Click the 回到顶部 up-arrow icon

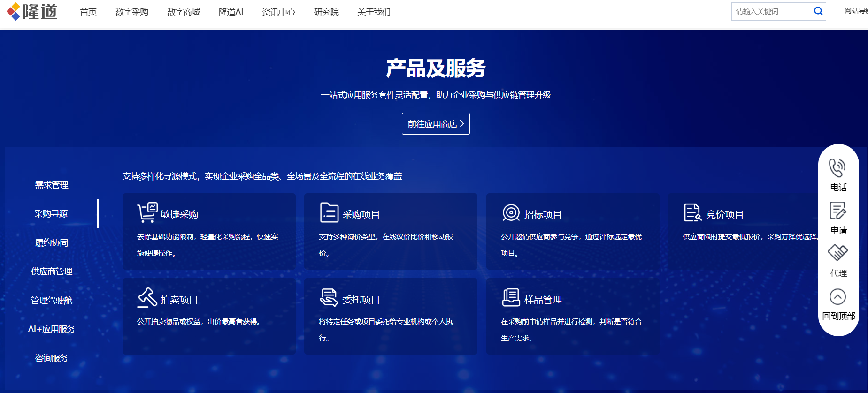tap(837, 296)
